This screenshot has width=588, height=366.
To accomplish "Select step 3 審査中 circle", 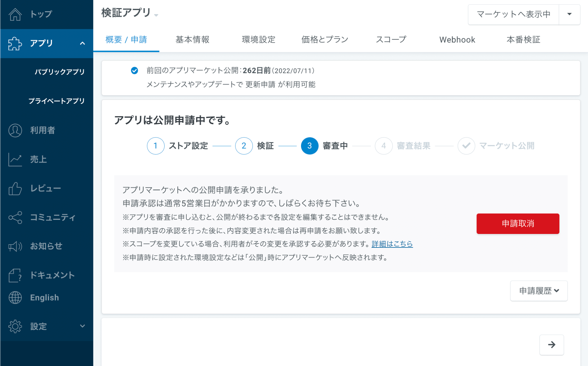I will point(309,146).
